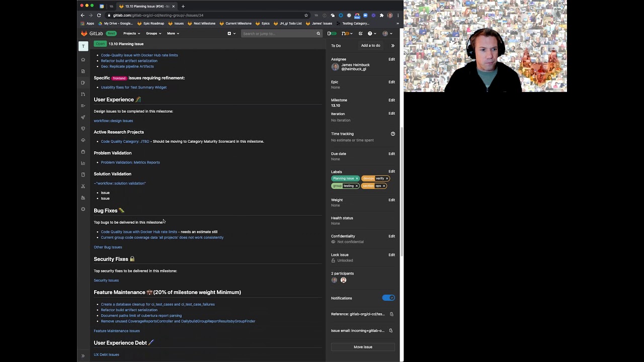Expand the left sidebar with double chevron
The height and width of the screenshot is (362, 644).
tap(83, 356)
